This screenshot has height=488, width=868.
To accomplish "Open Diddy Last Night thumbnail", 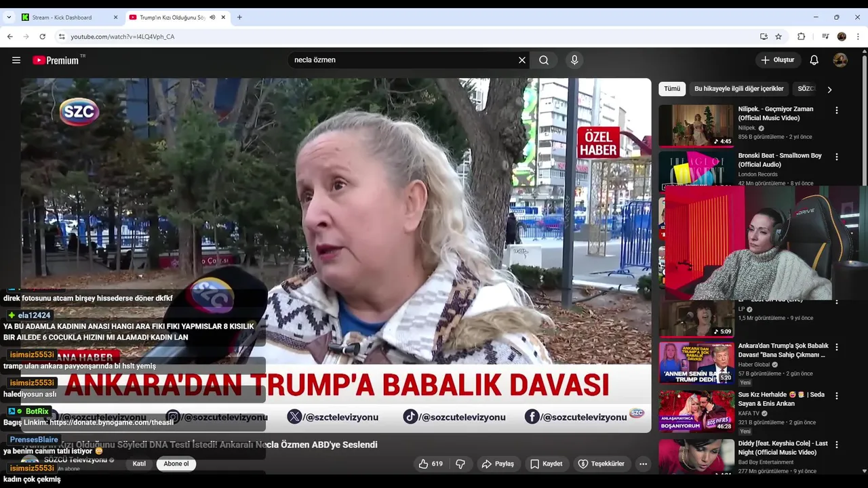I will point(696,457).
